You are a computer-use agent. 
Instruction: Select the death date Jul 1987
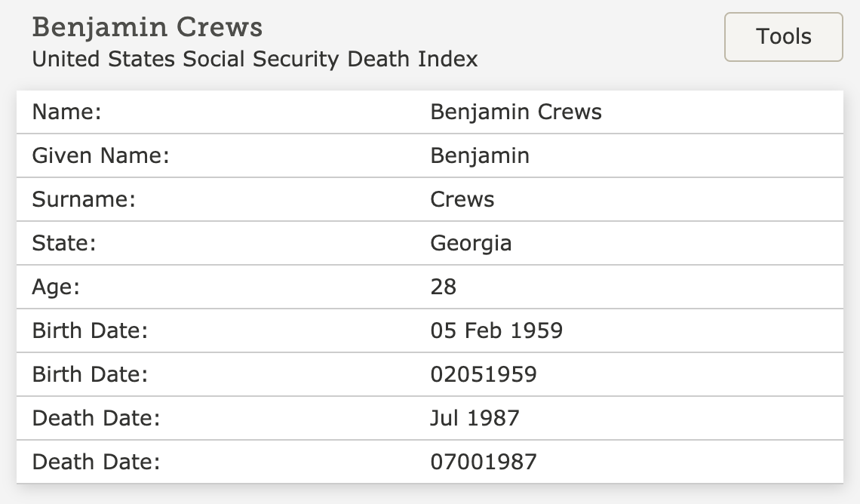(475, 419)
